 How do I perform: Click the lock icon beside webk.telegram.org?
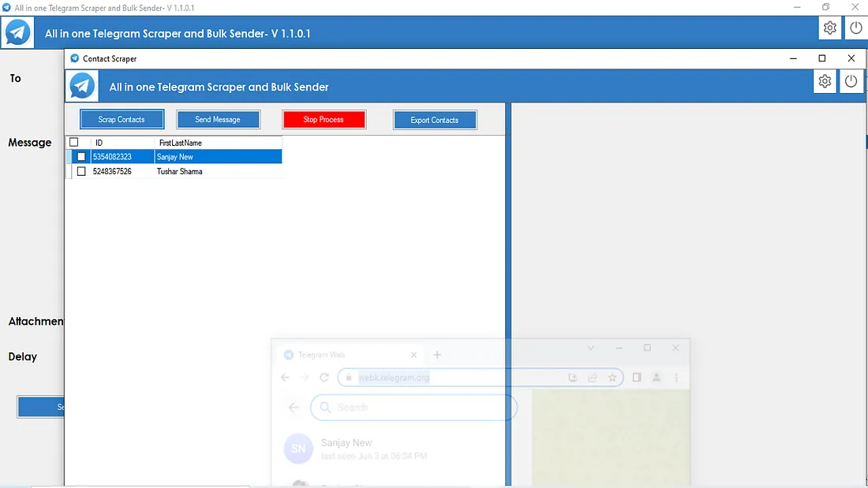click(x=349, y=378)
